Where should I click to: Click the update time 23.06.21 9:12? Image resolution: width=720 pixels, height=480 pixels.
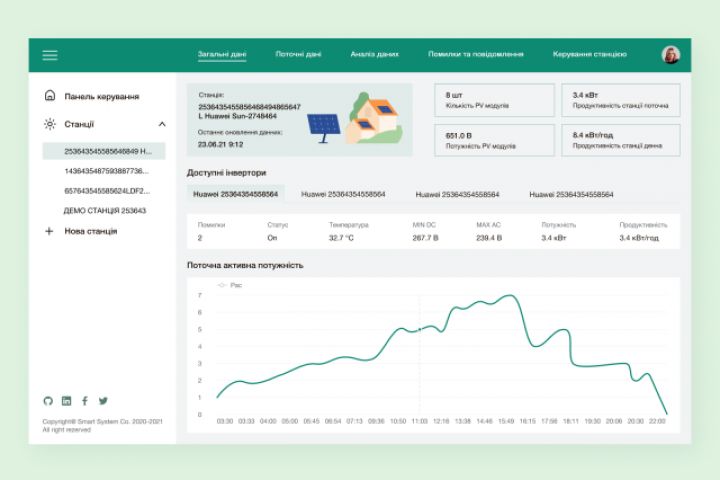(220, 144)
